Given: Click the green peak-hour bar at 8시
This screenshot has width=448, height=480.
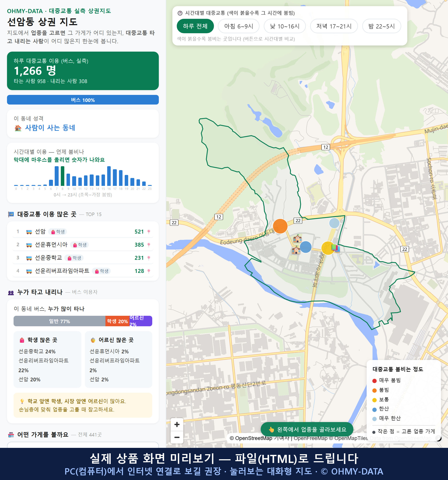Looking at the screenshot, I should [63, 176].
